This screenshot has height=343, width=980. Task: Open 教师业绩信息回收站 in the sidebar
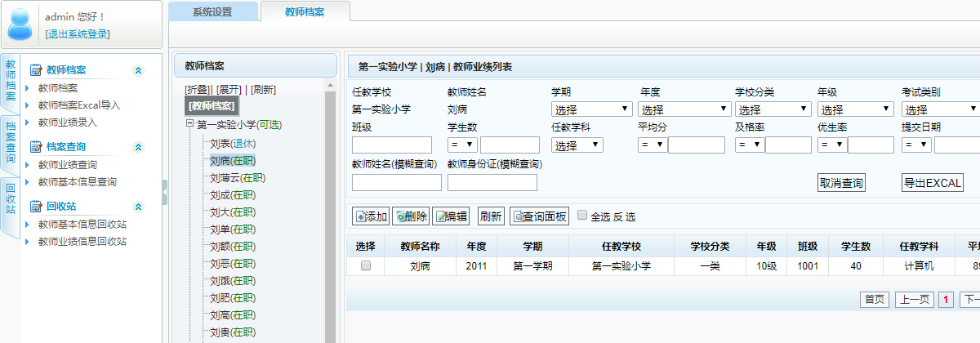pyautogui.click(x=82, y=241)
